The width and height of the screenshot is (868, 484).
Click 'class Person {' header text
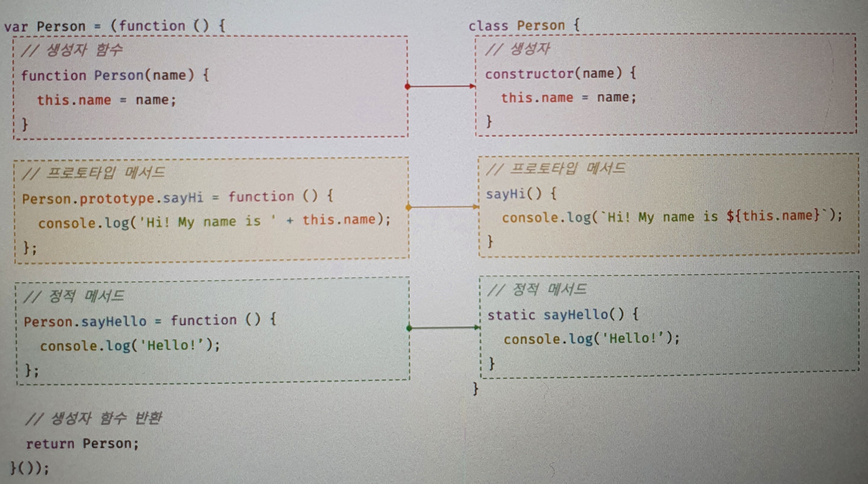524,25
